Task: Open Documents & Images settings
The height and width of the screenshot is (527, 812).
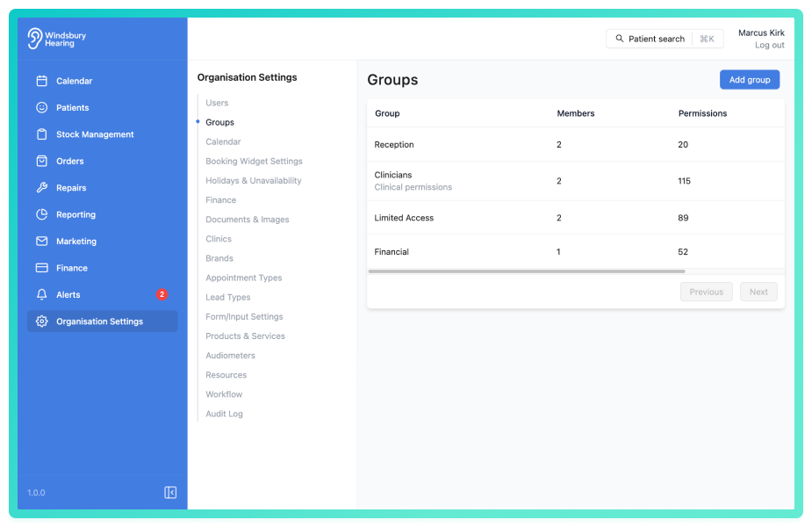Action: (247, 220)
